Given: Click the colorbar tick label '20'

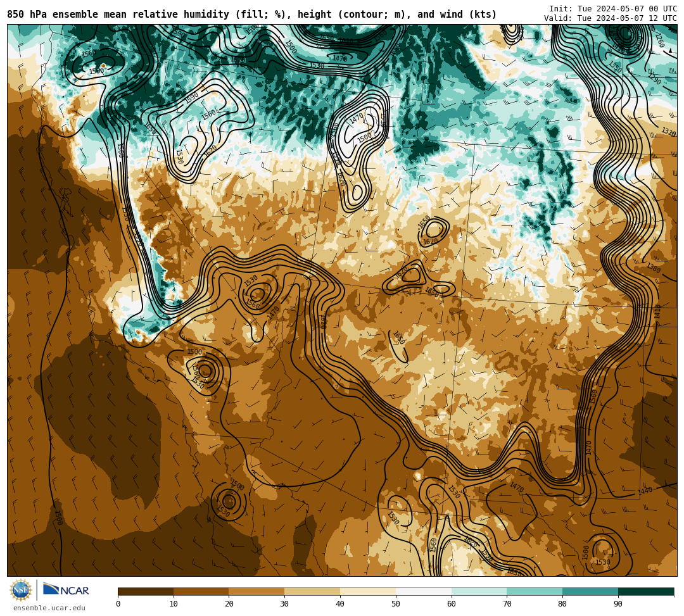Looking at the screenshot, I should [x=229, y=604].
